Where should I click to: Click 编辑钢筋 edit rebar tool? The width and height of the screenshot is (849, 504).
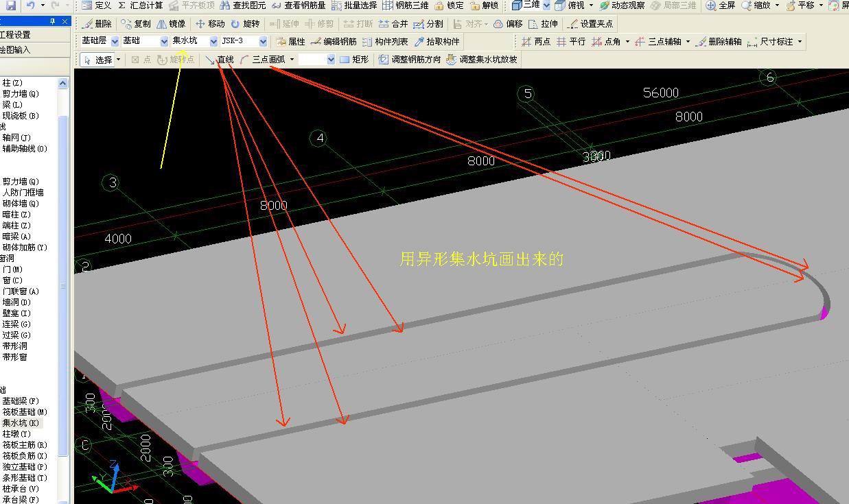coord(333,41)
